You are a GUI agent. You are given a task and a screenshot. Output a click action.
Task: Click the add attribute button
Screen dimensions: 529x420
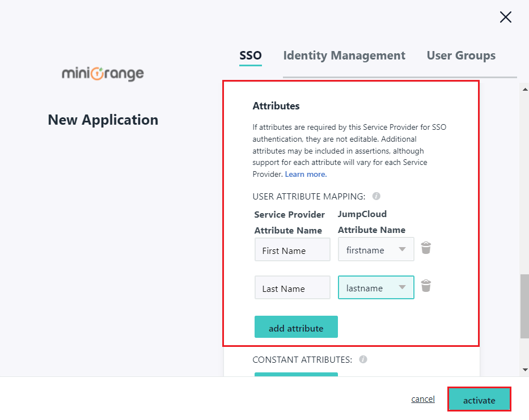296,327
